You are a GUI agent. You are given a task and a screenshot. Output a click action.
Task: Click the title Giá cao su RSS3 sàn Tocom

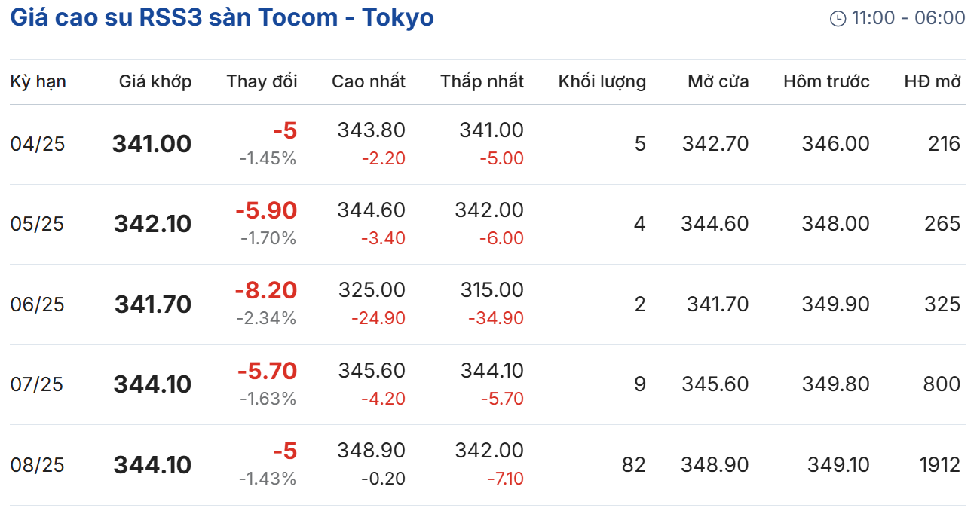222,17
